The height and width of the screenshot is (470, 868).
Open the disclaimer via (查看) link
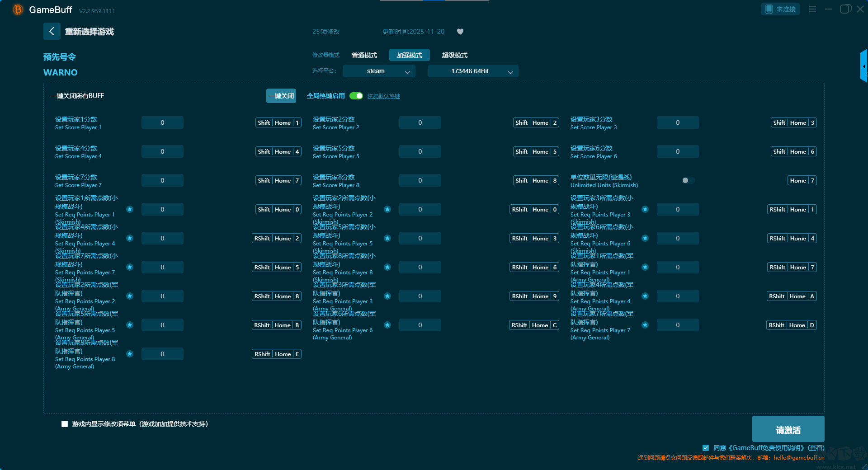pos(816,448)
